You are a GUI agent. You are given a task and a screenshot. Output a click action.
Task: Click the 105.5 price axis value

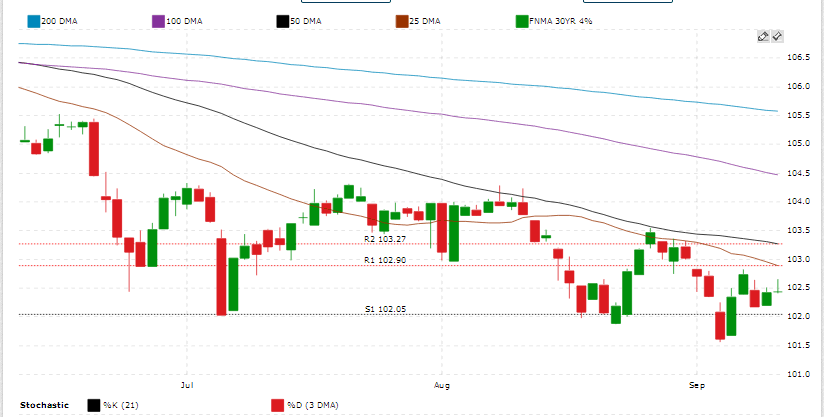click(x=799, y=115)
